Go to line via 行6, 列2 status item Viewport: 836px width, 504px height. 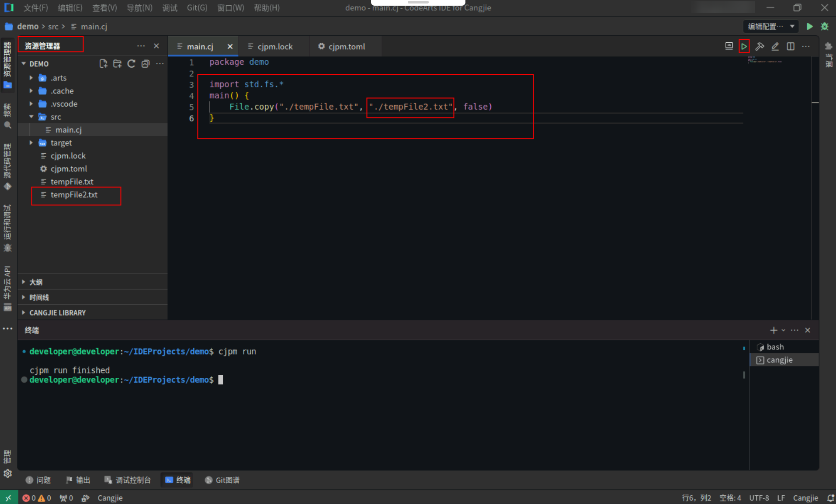[x=697, y=498]
